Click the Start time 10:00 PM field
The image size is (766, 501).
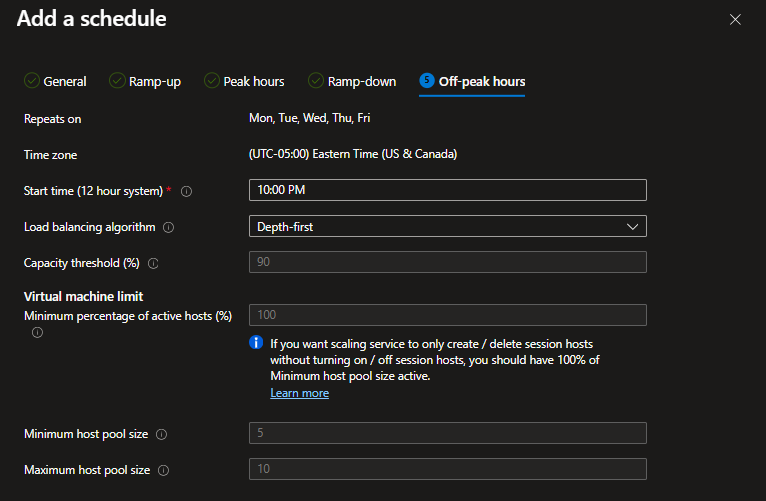click(x=447, y=190)
